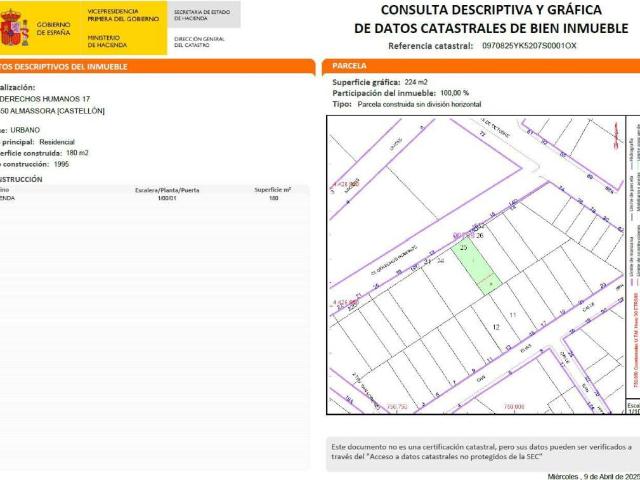Image resolution: width=640 pixels, height=480 pixels.
Task: Click 'SECRETARÍA DE ESTADO DE HACIENDA' label
Action: (202, 15)
